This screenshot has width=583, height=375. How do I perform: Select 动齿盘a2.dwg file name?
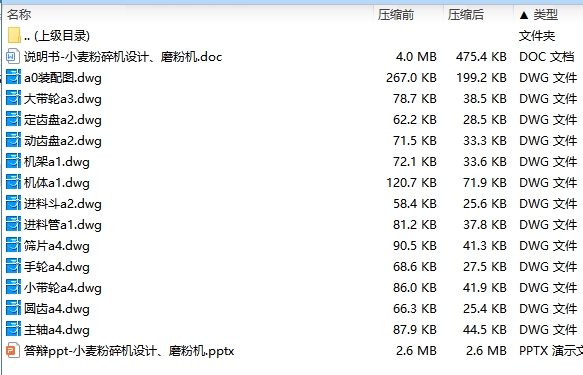coord(63,141)
